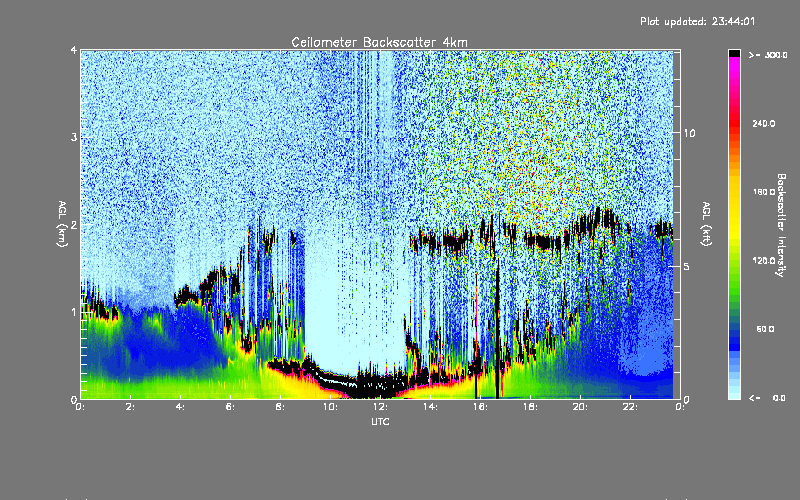Viewport: 800px width, 500px height.
Task: Select the "UTC" time axis label
Action: click(380, 421)
